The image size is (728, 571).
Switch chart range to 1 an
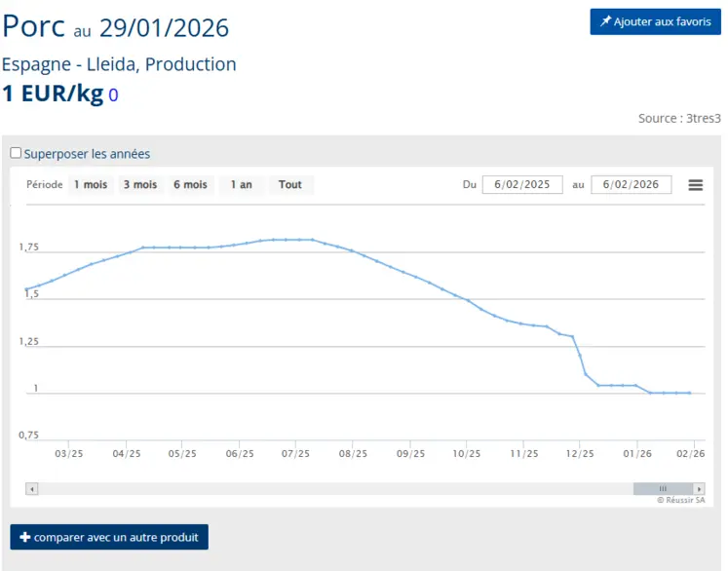tap(241, 185)
